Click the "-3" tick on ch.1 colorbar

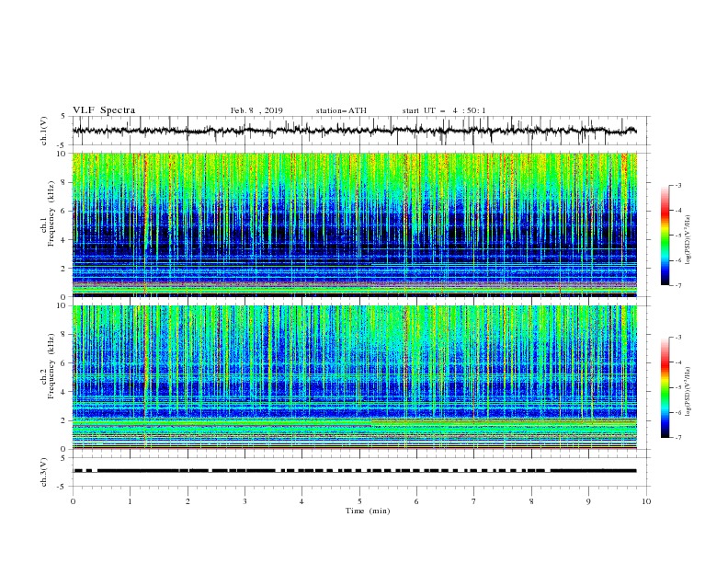click(677, 185)
